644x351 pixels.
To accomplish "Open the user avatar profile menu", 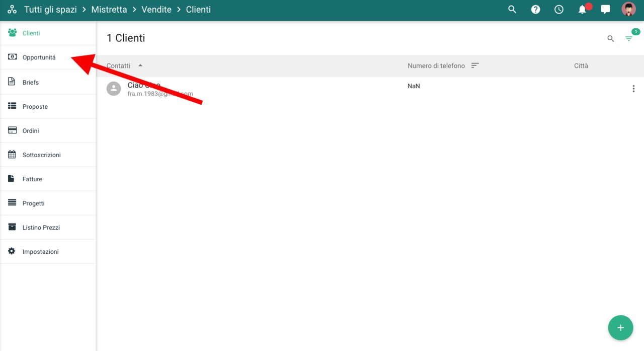I will [x=628, y=10].
